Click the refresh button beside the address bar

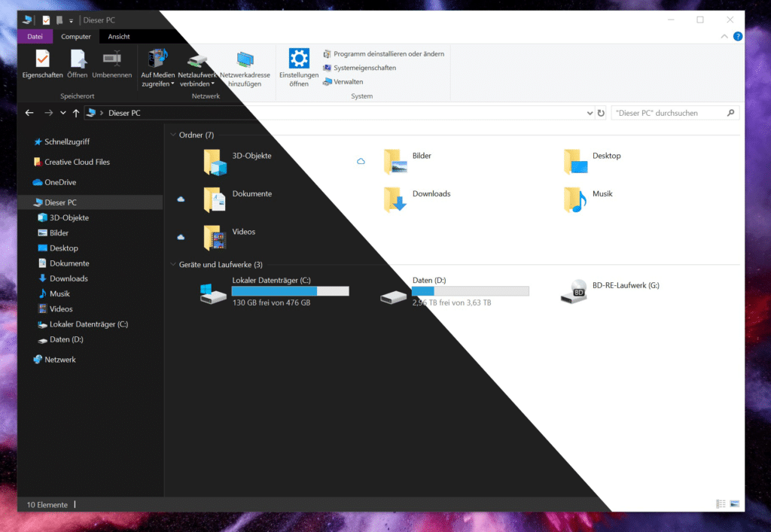pos(601,113)
